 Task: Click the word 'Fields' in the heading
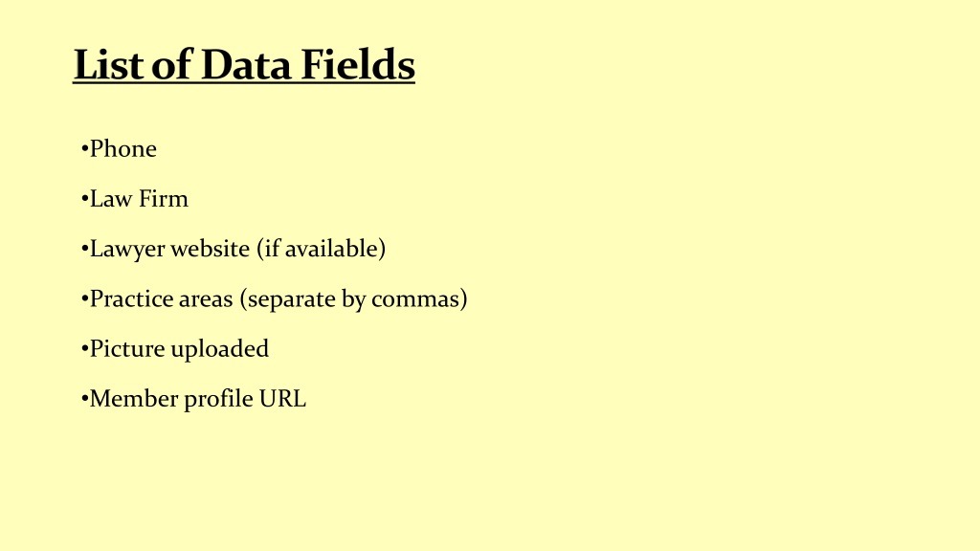tap(358, 64)
